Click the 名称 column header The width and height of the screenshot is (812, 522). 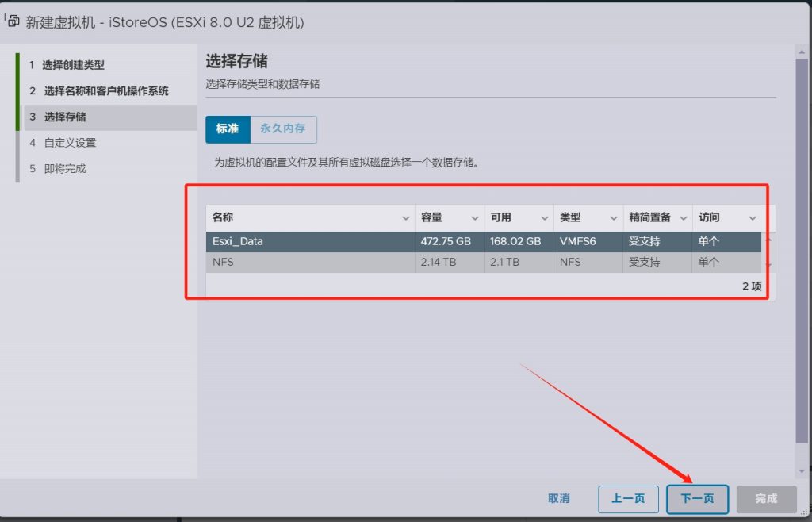[x=310, y=217]
